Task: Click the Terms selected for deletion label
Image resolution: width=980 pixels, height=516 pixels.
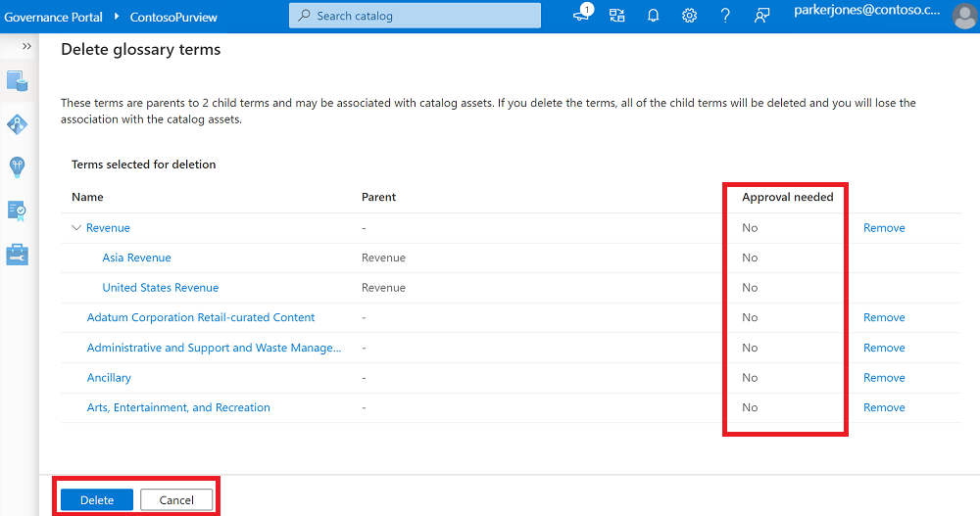Action: (x=144, y=164)
